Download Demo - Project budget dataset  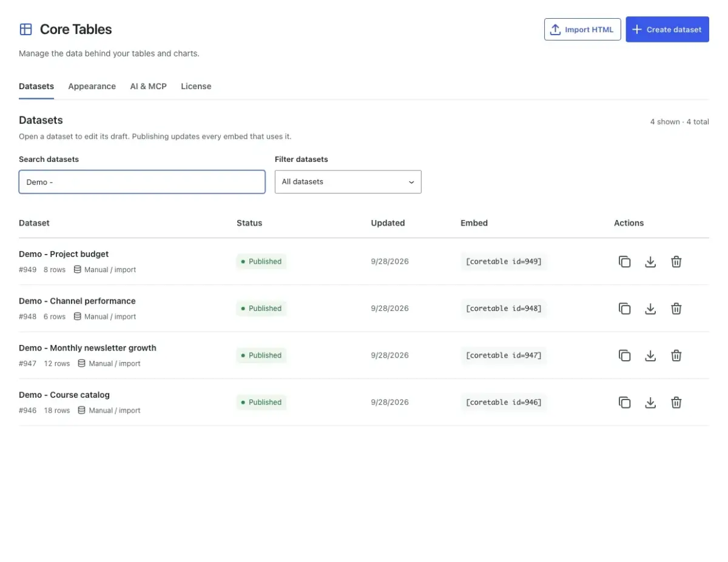point(650,262)
